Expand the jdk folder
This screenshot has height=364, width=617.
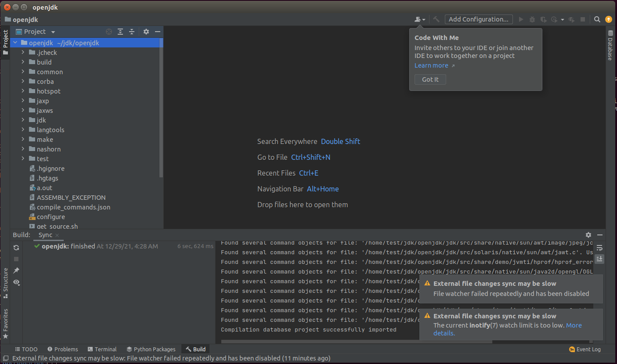click(x=23, y=120)
